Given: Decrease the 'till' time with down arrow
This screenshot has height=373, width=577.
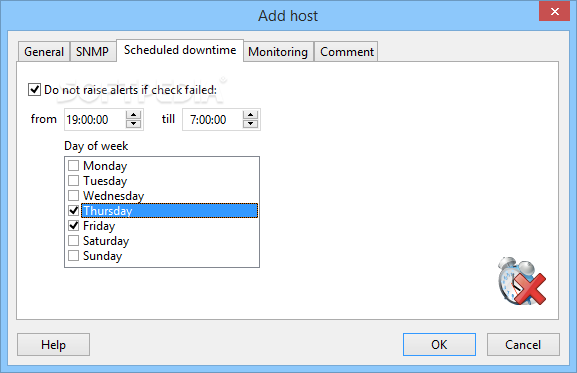Looking at the screenshot, I should point(250,124).
